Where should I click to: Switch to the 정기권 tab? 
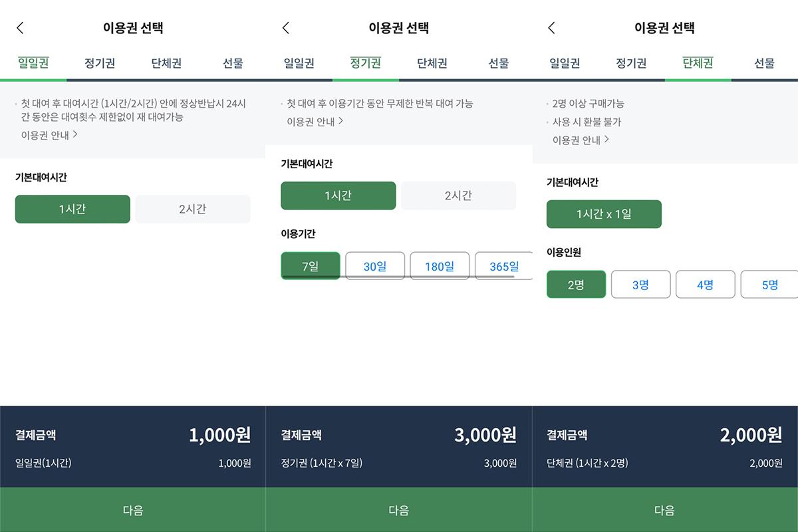click(365, 63)
